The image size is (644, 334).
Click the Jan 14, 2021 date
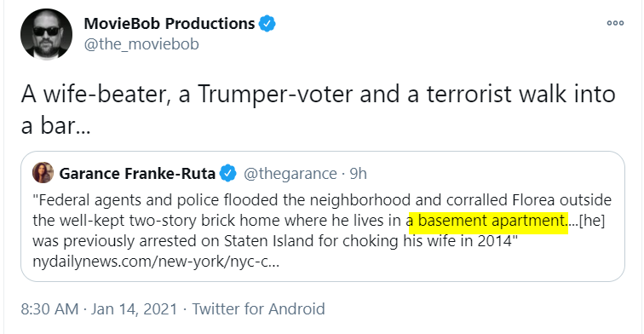click(135, 309)
